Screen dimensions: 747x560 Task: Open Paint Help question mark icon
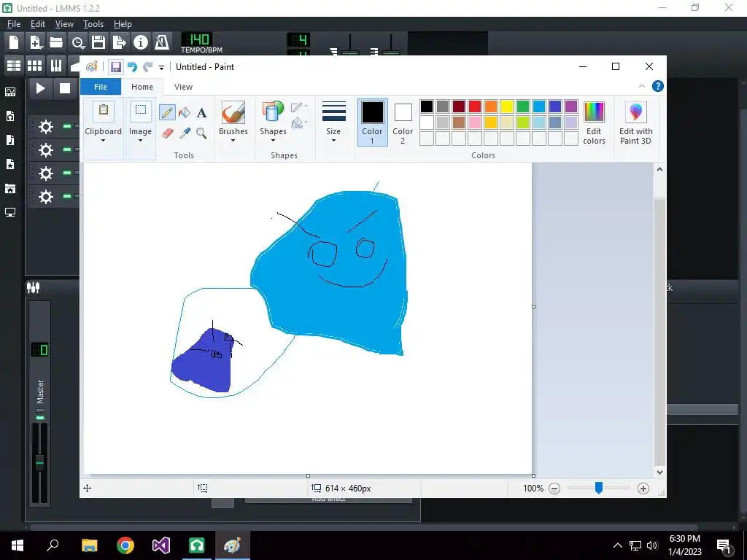pyautogui.click(x=657, y=86)
